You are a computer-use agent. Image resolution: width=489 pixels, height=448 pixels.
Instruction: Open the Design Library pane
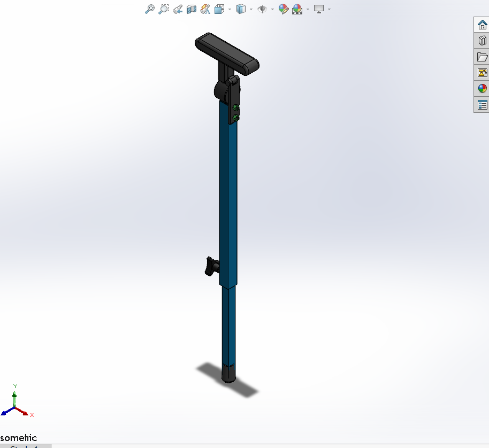(x=481, y=40)
